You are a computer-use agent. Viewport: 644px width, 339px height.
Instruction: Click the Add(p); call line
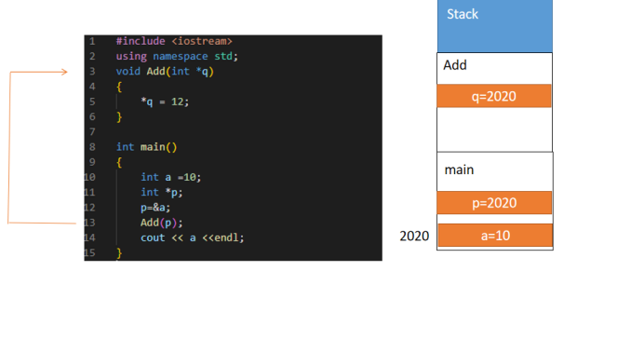(161, 223)
